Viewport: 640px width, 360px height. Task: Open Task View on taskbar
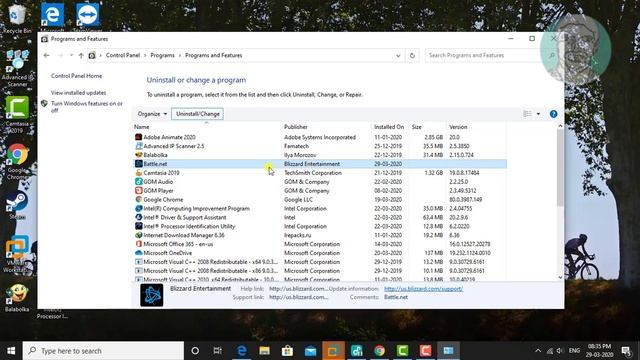218,351
